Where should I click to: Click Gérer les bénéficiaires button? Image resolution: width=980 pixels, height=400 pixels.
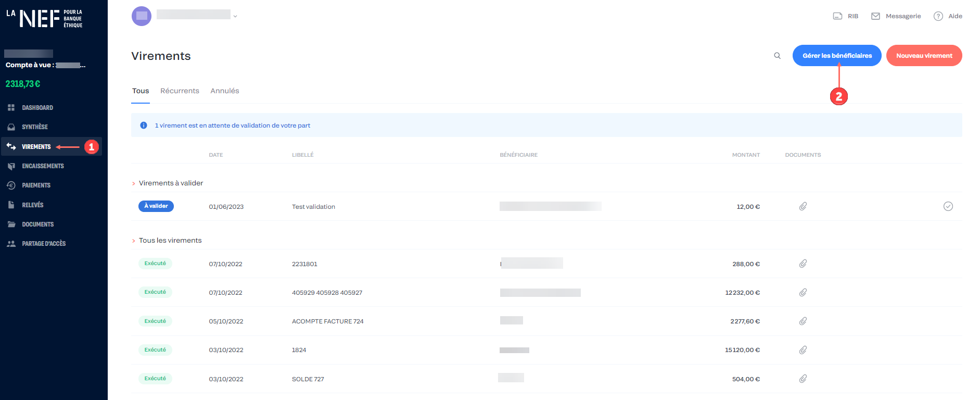[837, 56]
